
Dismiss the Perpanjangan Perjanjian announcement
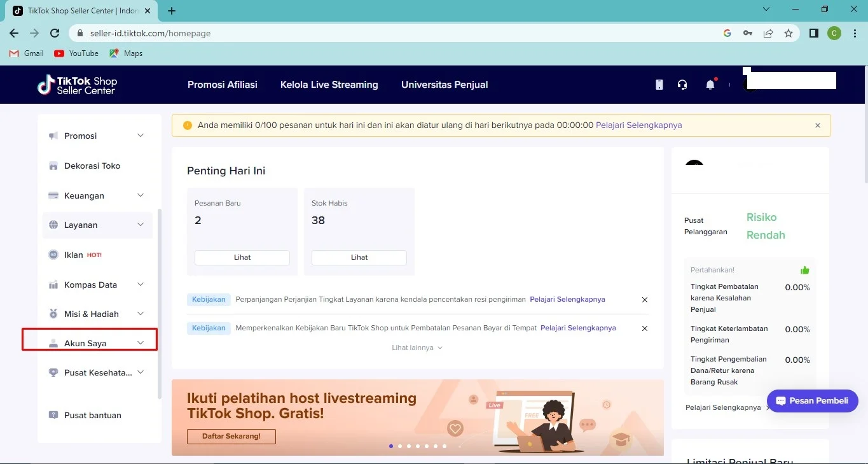click(645, 299)
